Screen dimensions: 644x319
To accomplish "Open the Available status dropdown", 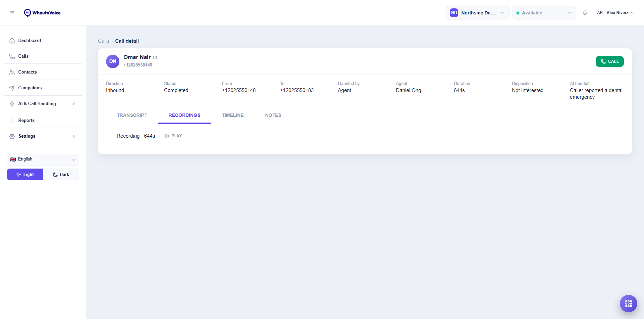I will 544,13.
